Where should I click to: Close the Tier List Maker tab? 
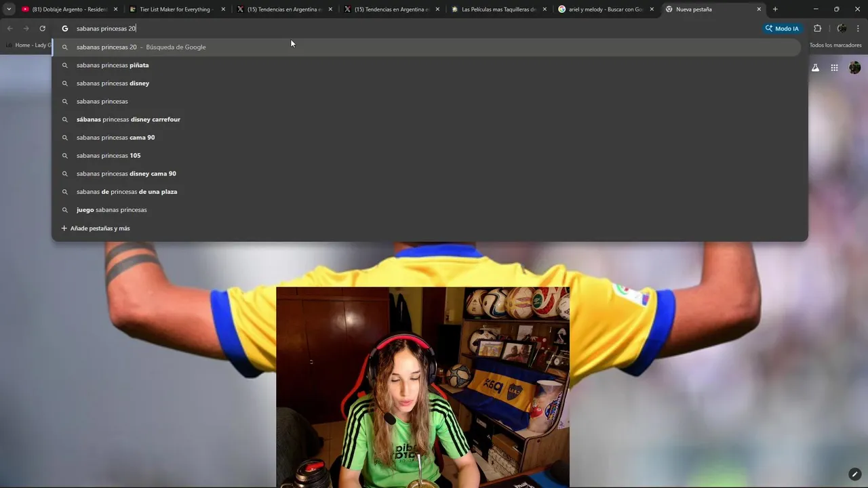pyautogui.click(x=223, y=9)
